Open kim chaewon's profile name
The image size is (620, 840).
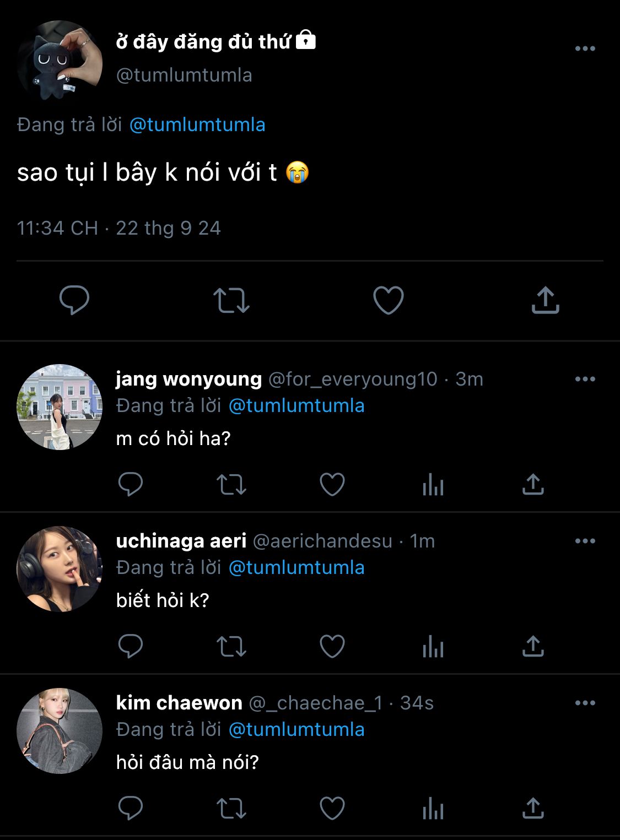pyautogui.click(x=179, y=703)
